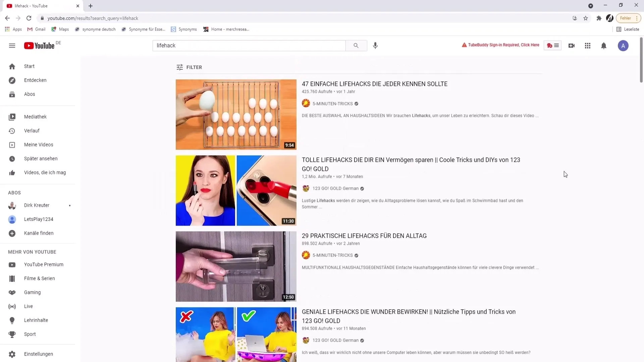644x362 pixels.
Task: Open the hamburger guide menu
Action: point(12,46)
